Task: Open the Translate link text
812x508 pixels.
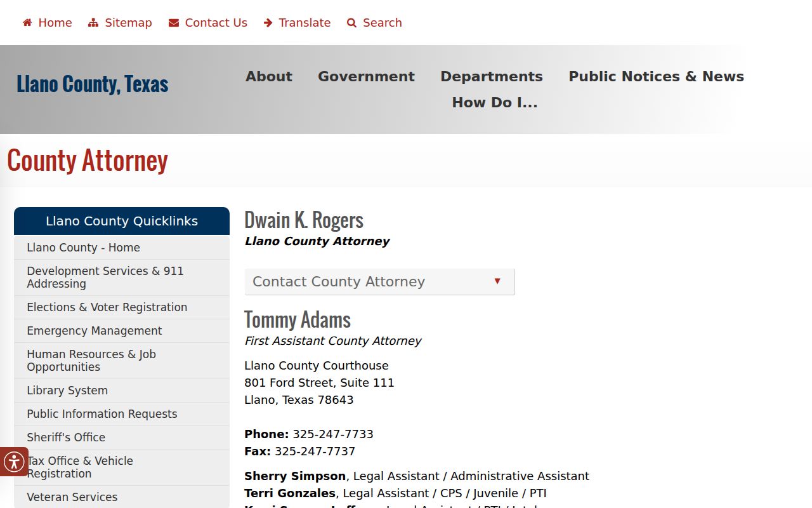Action: pos(304,23)
